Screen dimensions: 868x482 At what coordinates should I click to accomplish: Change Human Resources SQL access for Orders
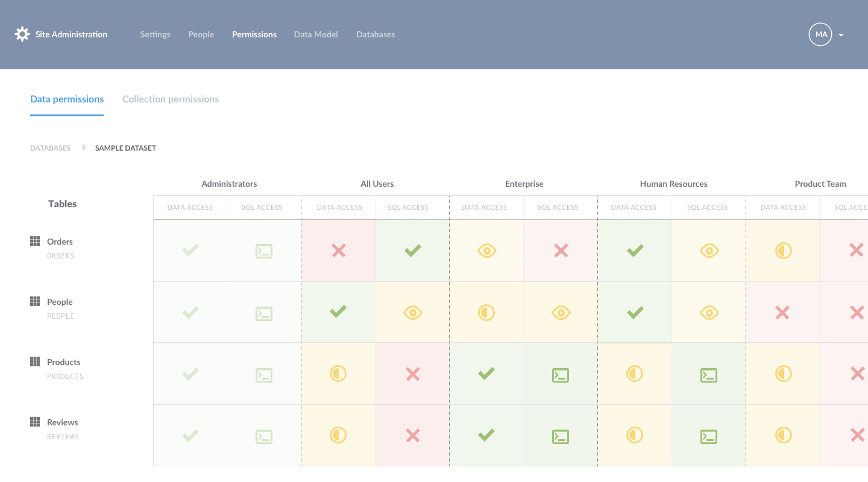click(x=709, y=251)
